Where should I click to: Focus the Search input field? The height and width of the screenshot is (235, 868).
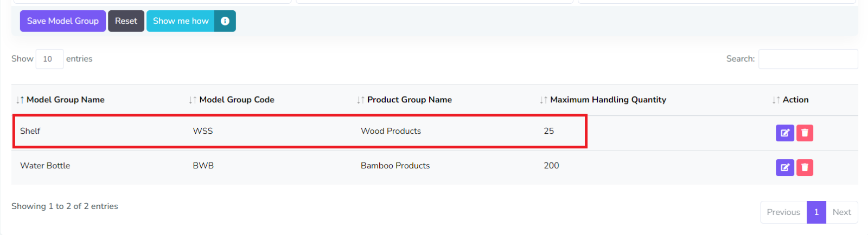tap(808, 59)
